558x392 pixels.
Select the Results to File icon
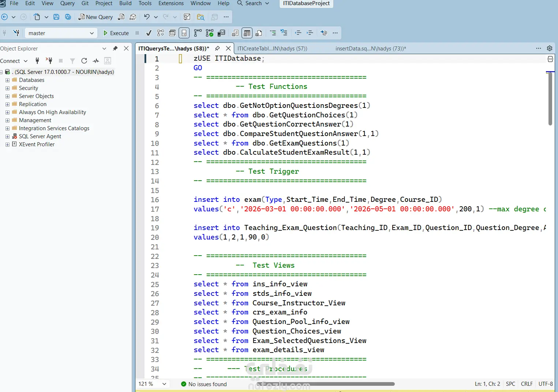[x=259, y=33]
